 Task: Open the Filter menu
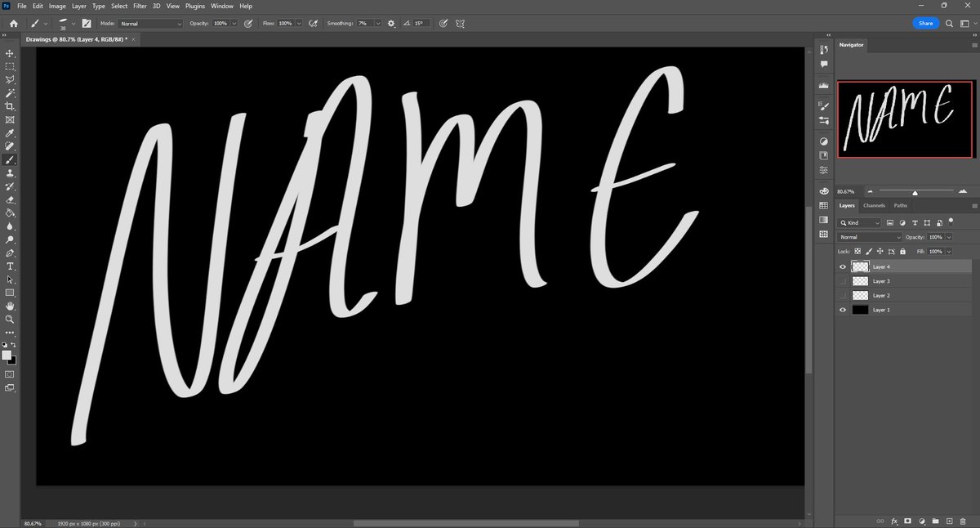point(140,6)
